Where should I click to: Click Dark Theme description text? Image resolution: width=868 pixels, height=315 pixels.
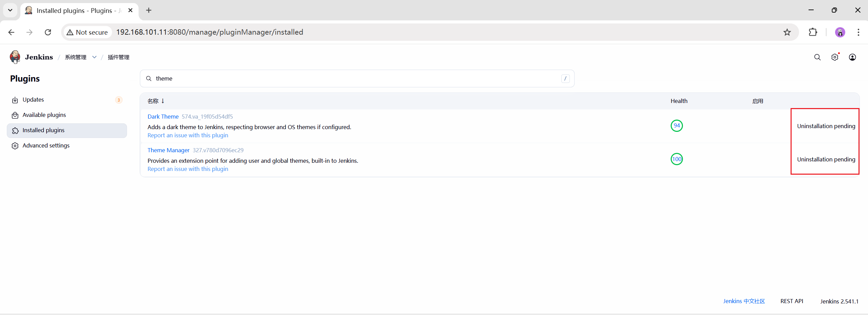point(249,127)
